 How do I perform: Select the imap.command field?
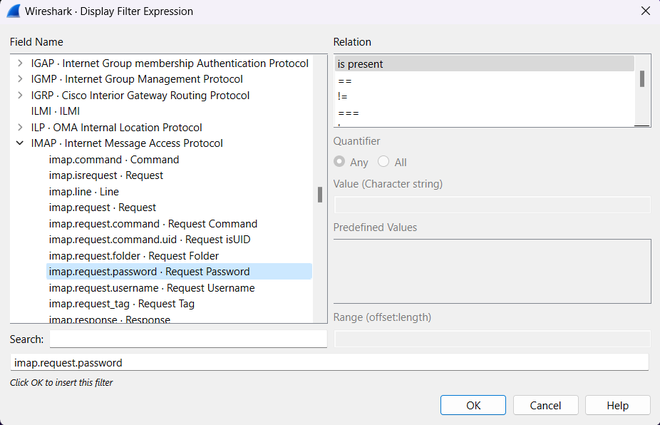tap(113, 160)
